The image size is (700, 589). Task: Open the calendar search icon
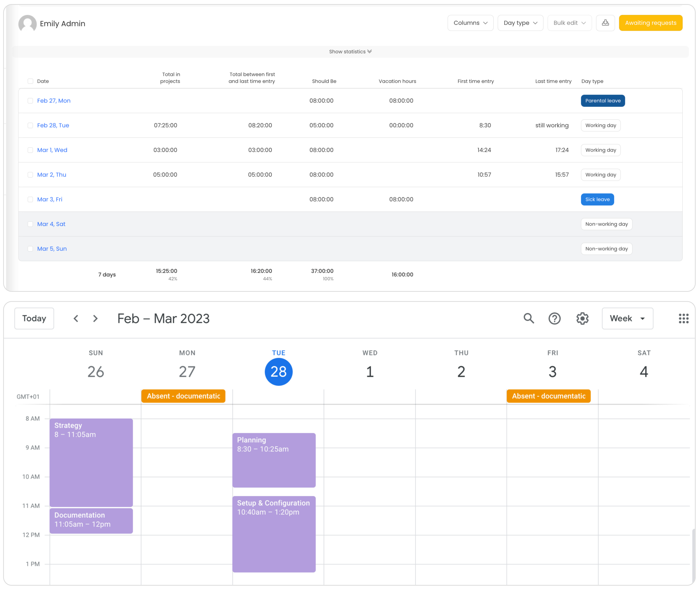(x=529, y=318)
